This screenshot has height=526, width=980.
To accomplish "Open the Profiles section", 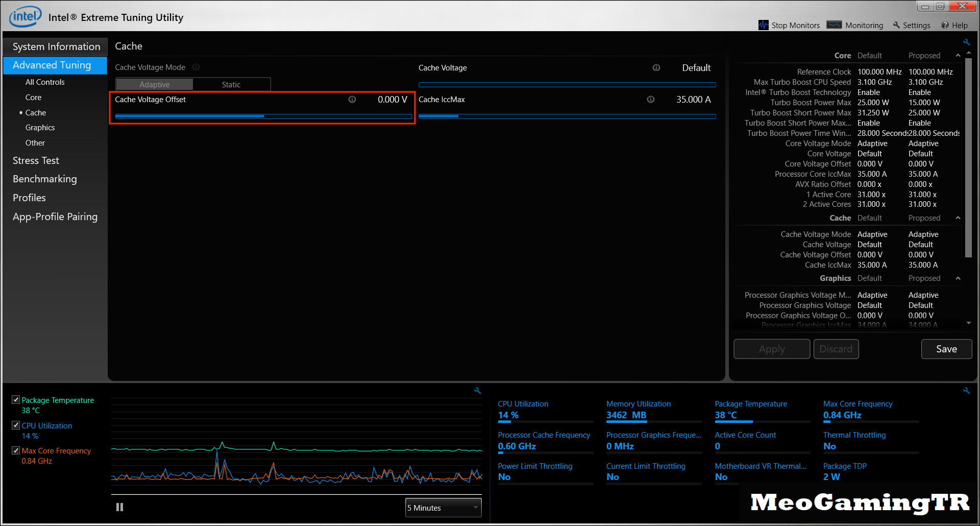I will [29, 198].
